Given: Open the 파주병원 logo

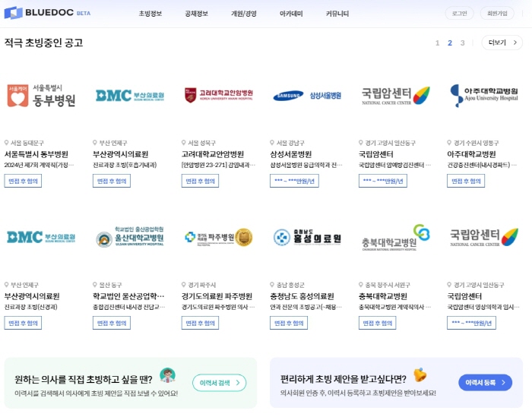Looking at the screenshot, I should [x=219, y=237].
